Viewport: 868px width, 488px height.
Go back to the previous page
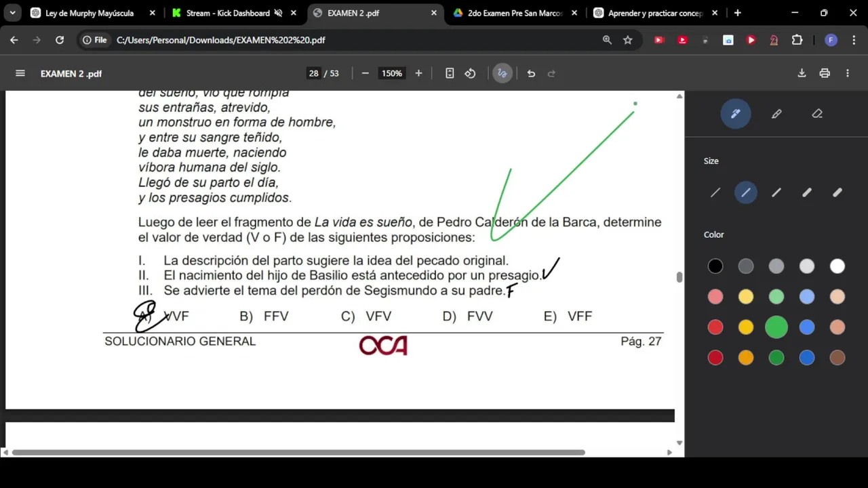pyautogui.click(x=14, y=40)
